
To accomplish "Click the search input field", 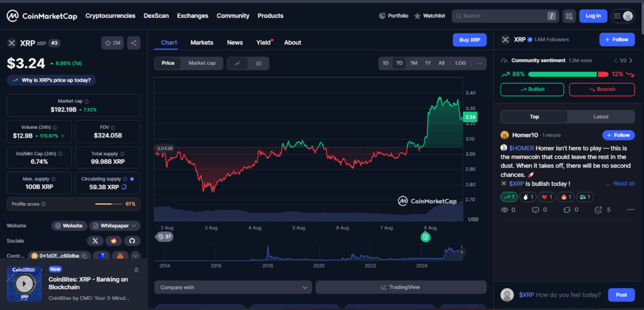I will click(505, 16).
